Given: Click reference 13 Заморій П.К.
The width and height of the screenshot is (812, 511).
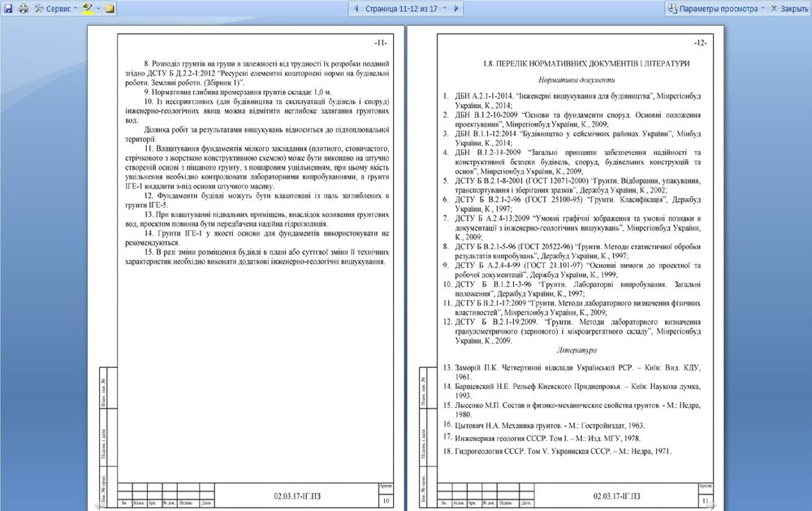Looking at the screenshot, I should tap(572, 372).
